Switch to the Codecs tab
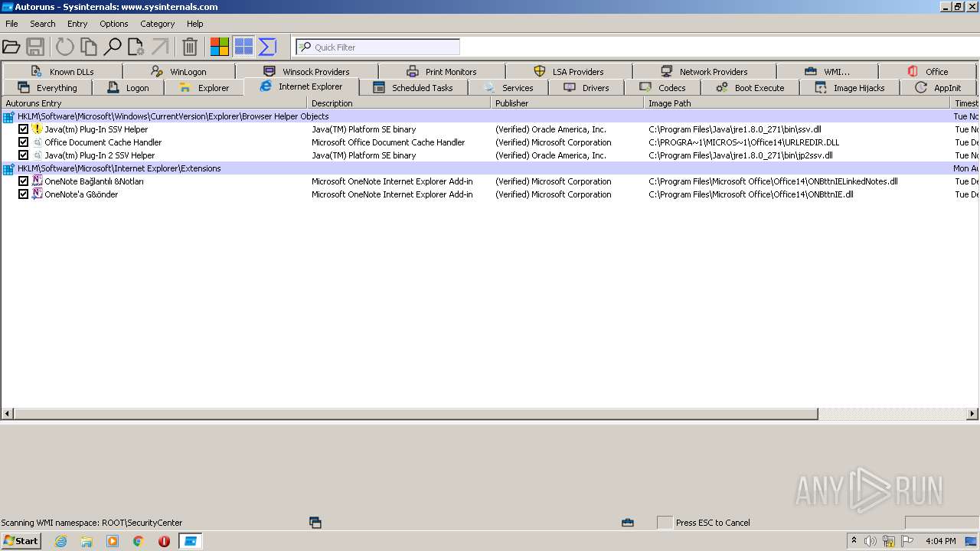Viewport: 980px width, 551px height. click(662, 88)
